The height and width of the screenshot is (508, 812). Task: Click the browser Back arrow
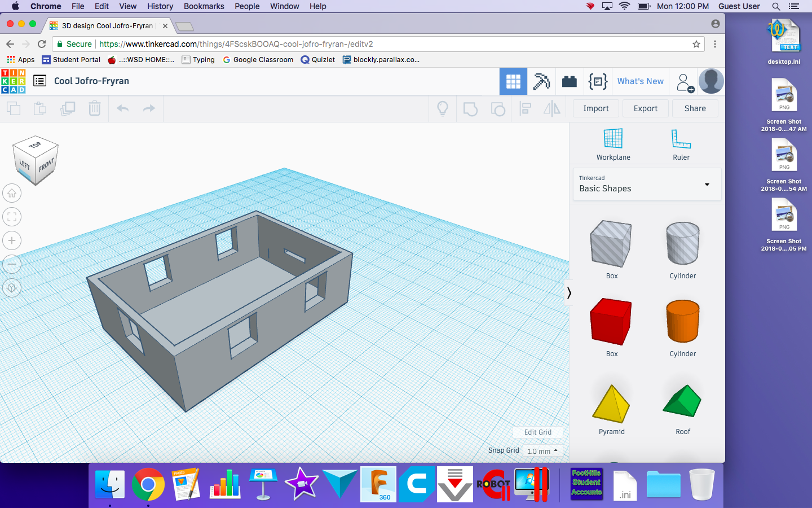pyautogui.click(x=10, y=44)
